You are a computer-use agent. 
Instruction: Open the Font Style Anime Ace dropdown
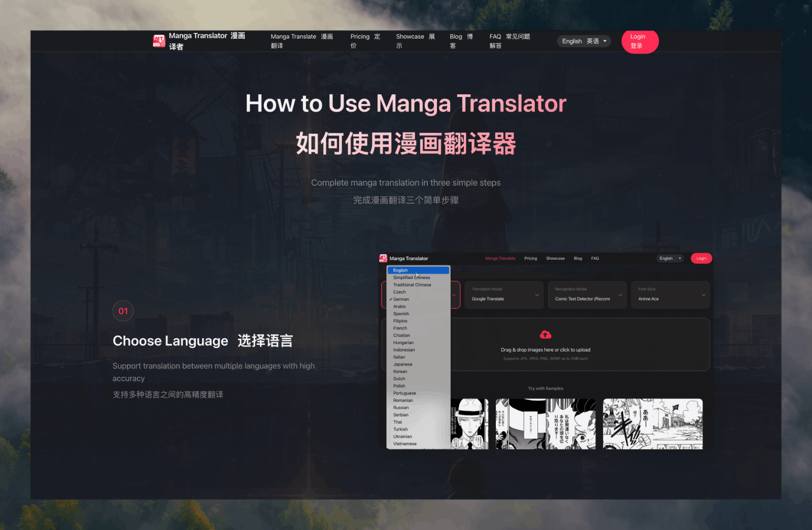[x=670, y=295]
